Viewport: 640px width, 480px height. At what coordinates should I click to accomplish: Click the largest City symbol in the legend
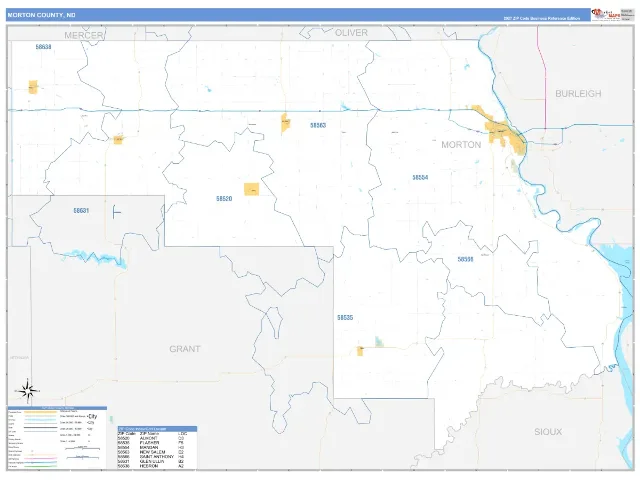click(x=92, y=416)
